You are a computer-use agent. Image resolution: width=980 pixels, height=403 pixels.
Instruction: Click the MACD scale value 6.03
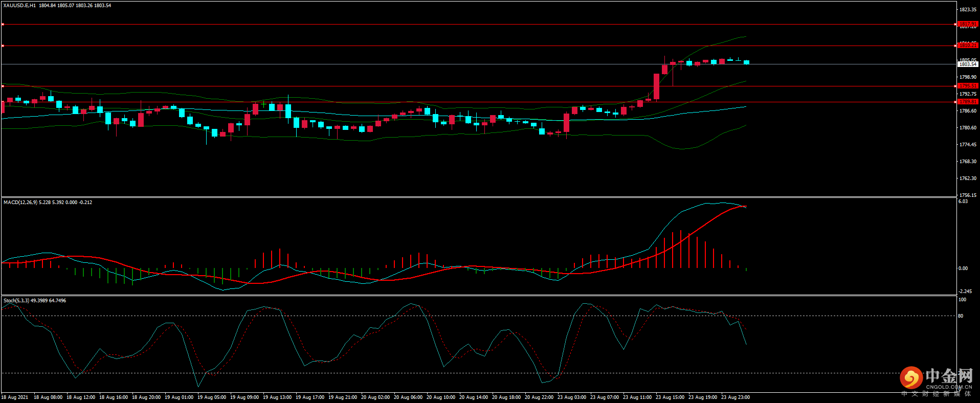pos(963,201)
